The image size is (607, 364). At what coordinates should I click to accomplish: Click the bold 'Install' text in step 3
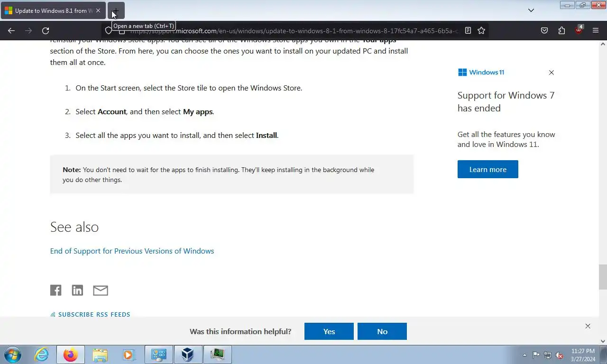267,136
